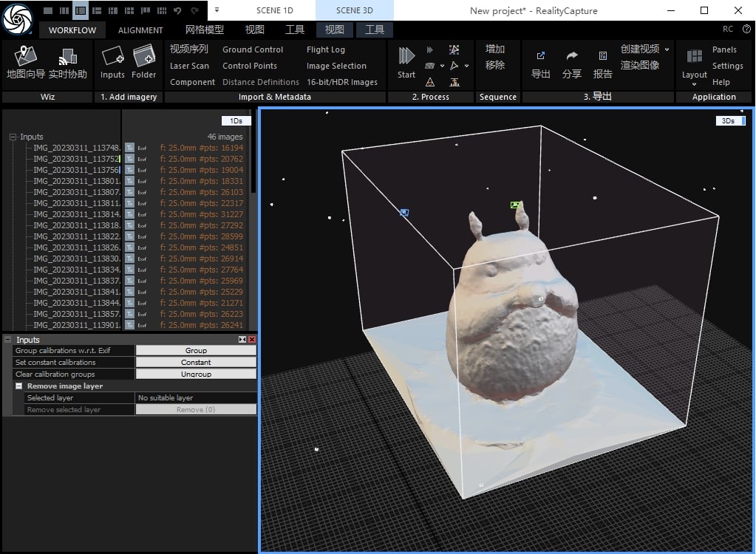Open the map wizard (地图向导) icon

26,56
